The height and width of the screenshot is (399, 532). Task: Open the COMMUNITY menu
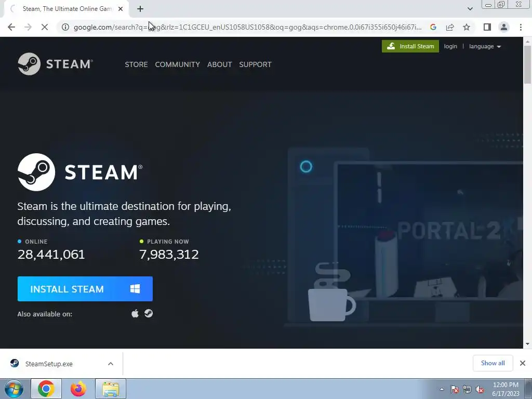178,64
